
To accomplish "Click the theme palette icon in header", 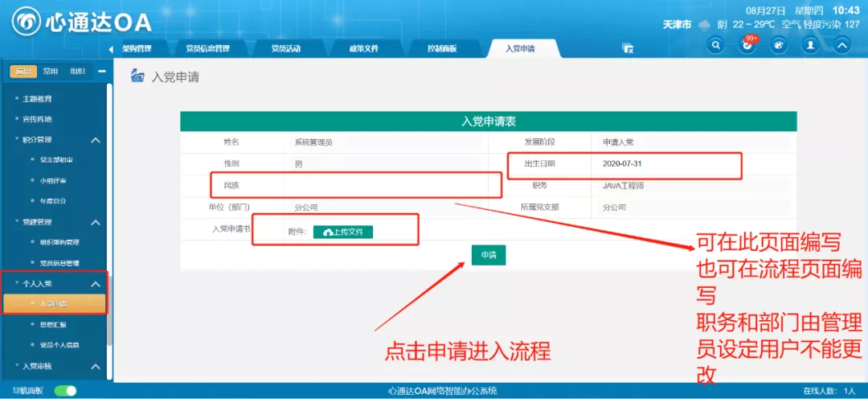I will pos(779,46).
